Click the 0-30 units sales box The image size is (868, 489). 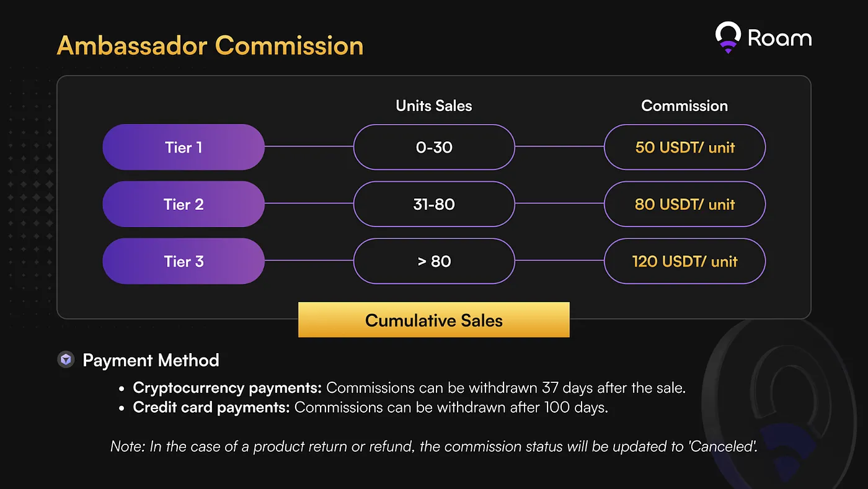[x=434, y=147]
